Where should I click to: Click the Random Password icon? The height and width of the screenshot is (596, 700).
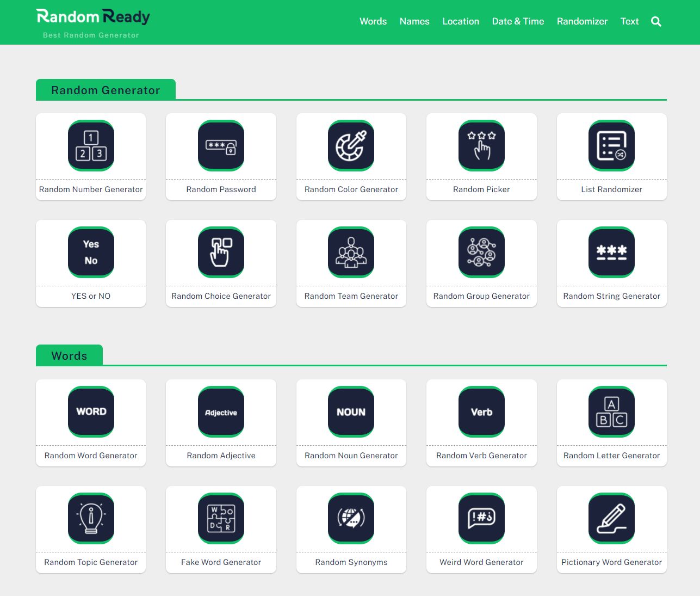pos(221,145)
